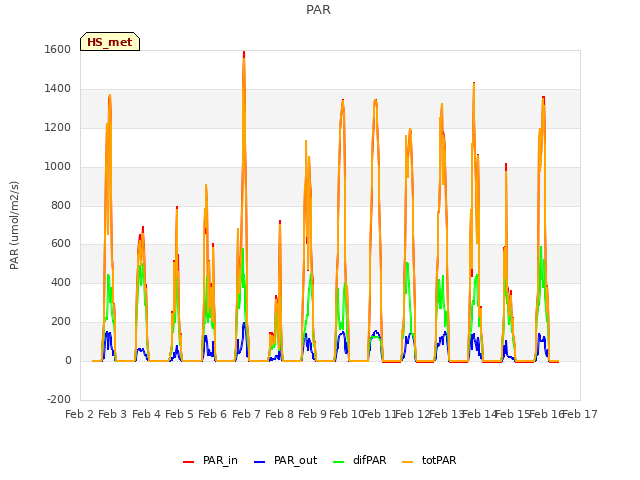Click the 1600 y-axis tick label
640x480 pixels.
point(58,49)
